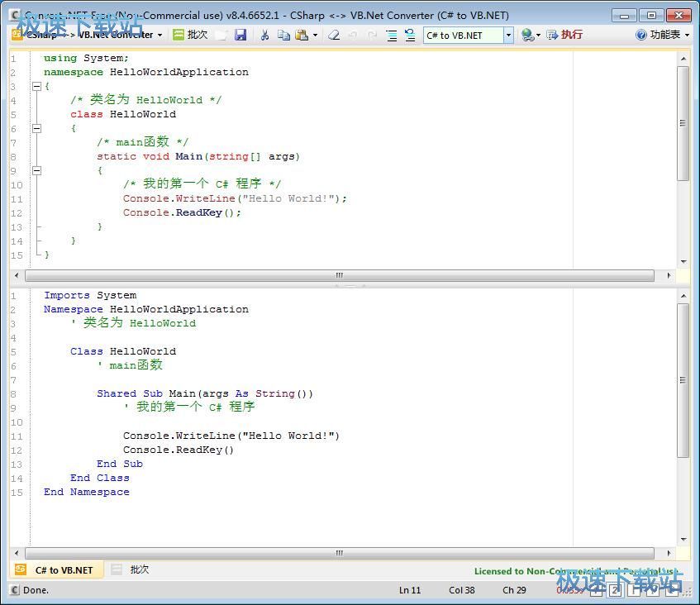The image size is (700, 605).
Task: Click the indent lines toolbar icon
Action: (391, 35)
